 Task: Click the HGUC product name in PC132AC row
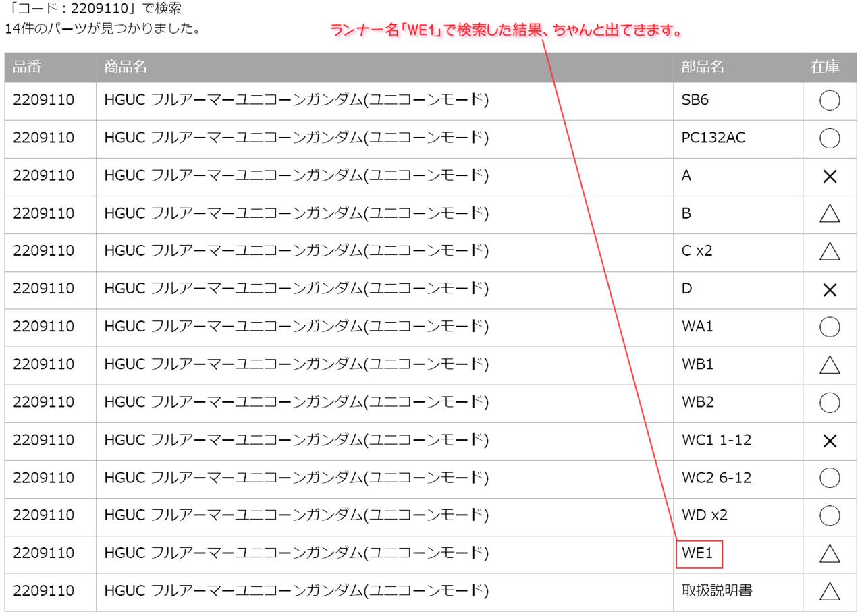click(296, 138)
